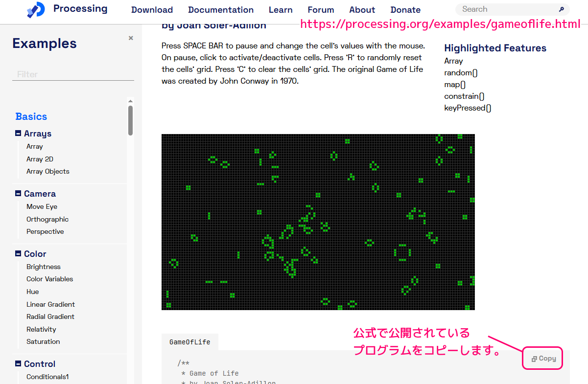Click the copy icon inside the Copy button
The height and width of the screenshot is (384, 588).
click(x=534, y=358)
